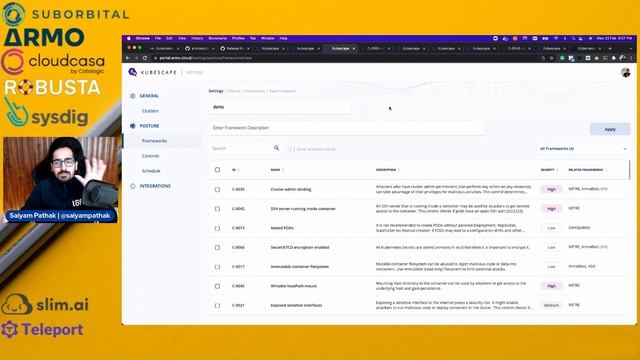The image size is (640, 360).
Task: Click the magnifier icon in controls search
Action: pyautogui.click(x=277, y=148)
